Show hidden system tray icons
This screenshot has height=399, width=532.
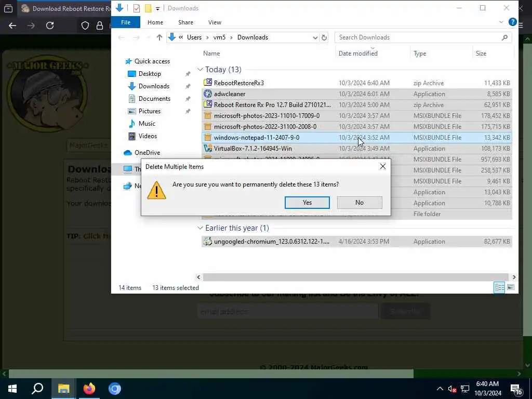(440, 389)
